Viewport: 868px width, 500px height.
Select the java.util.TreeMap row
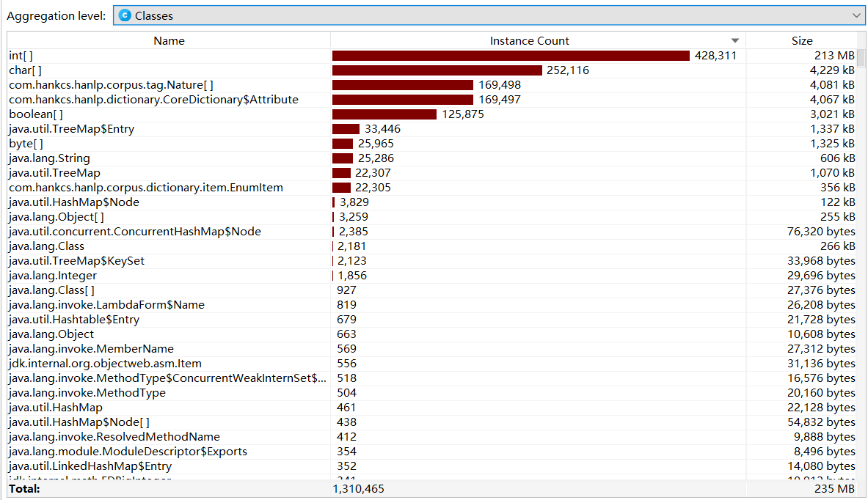pyautogui.click(x=432, y=172)
